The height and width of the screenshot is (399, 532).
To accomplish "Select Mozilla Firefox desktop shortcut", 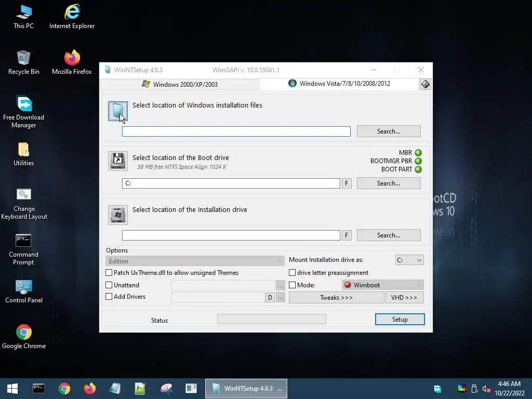I will pos(72,62).
